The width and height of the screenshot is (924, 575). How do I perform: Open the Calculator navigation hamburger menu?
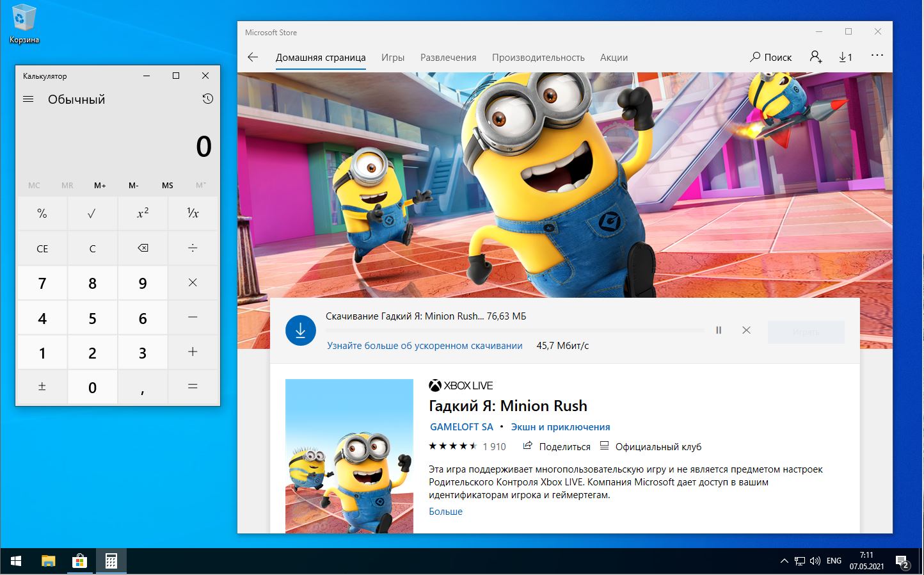[x=28, y=99]
